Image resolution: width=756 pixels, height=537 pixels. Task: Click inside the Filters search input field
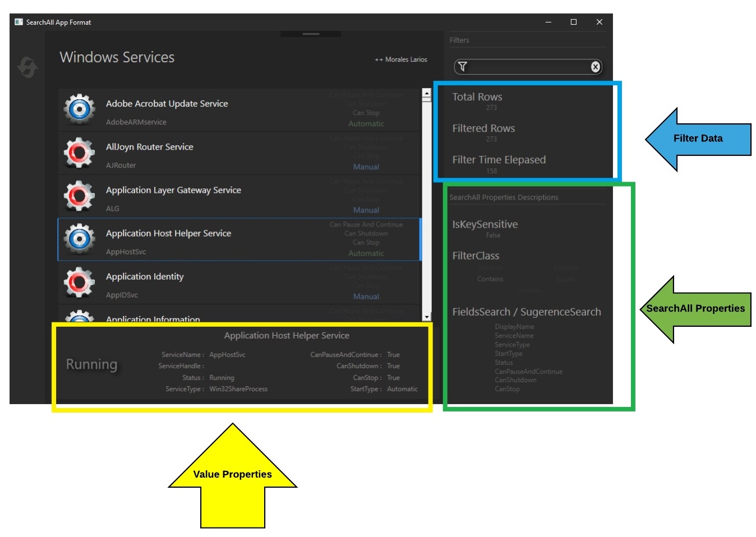click(x=527, y=66)
